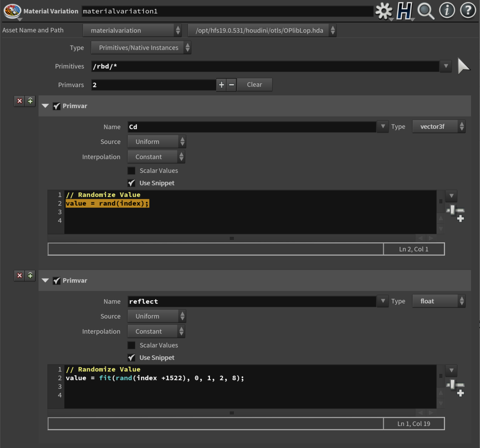The width and height of the screenshot is (480, 448).
Task: Toggle the reflect Primvar enable checkbox
Action: click(x=56, y=281)
